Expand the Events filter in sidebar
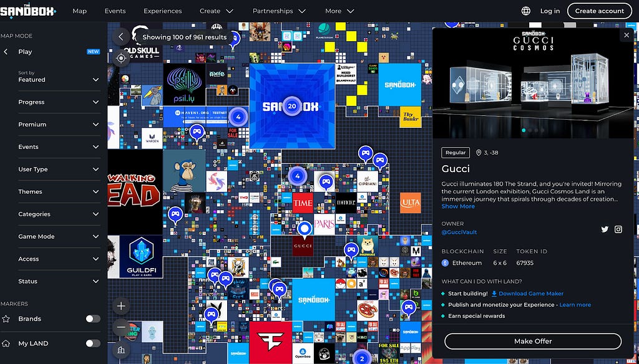This screenshot has width=639, height=364. pyautogui.click(x=59, y=147)
